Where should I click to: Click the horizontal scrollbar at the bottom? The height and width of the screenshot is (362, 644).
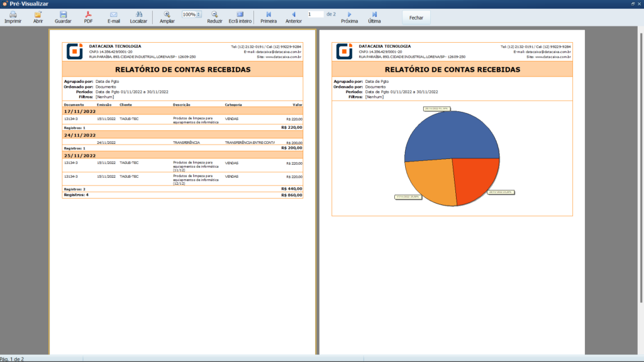pos(314,357)
